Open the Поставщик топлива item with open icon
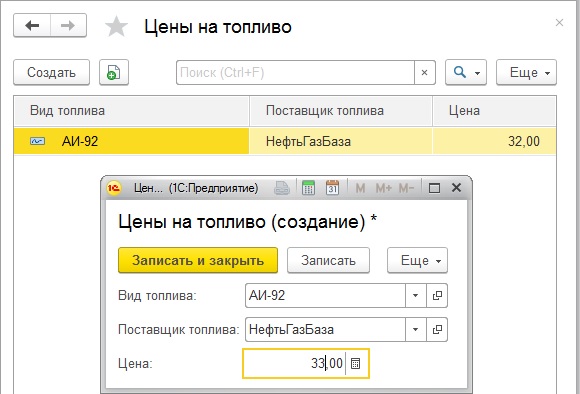 [x=437, y=329]
